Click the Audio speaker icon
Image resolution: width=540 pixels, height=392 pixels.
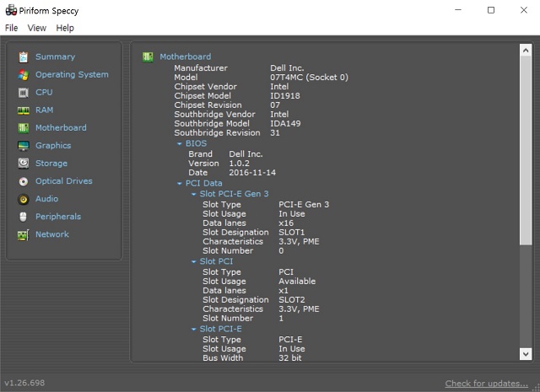click(23, 199)
